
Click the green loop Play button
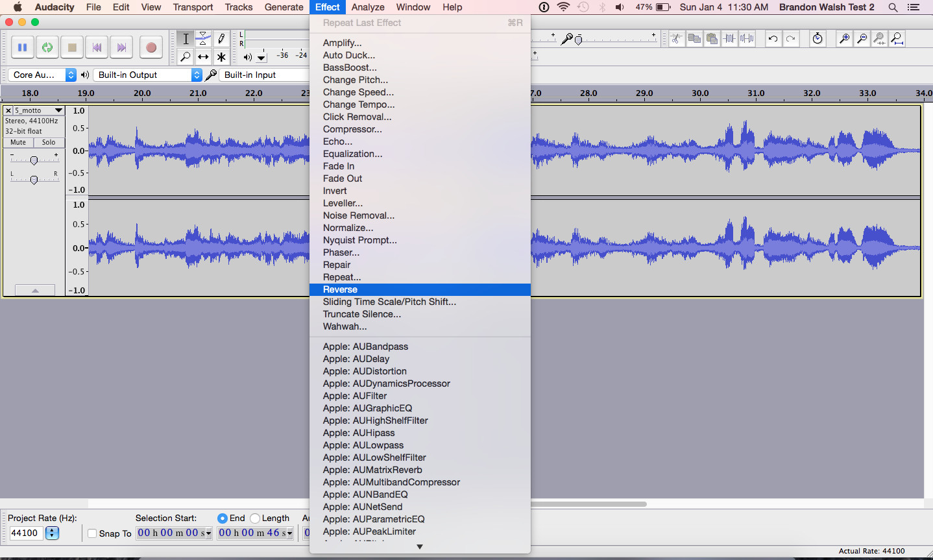(47, 47)
